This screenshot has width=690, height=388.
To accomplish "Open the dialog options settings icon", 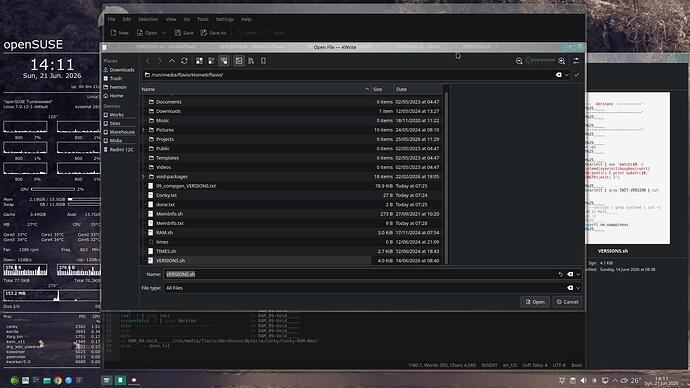I will 576,61.
